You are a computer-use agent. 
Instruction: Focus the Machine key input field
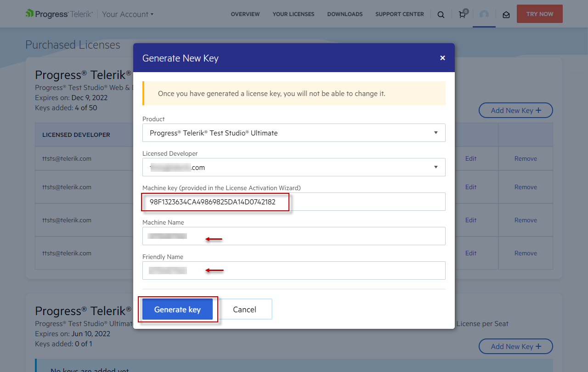coord(294,202)
